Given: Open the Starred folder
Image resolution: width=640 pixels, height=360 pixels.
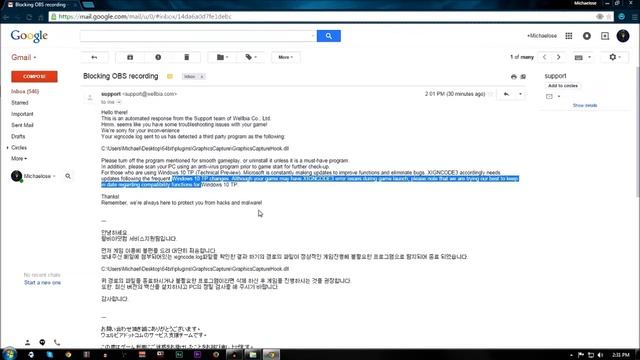Looking at the screenshot, I should click(20, 103).
